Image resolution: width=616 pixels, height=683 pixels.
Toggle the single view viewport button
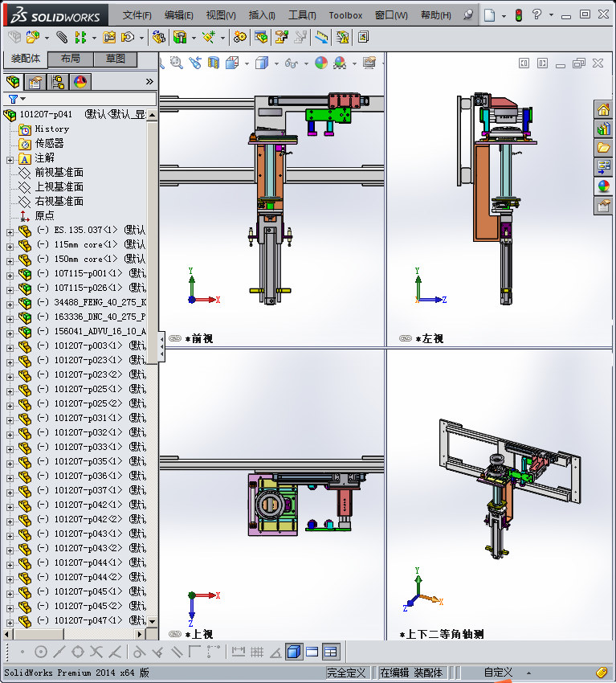[312, 652]
